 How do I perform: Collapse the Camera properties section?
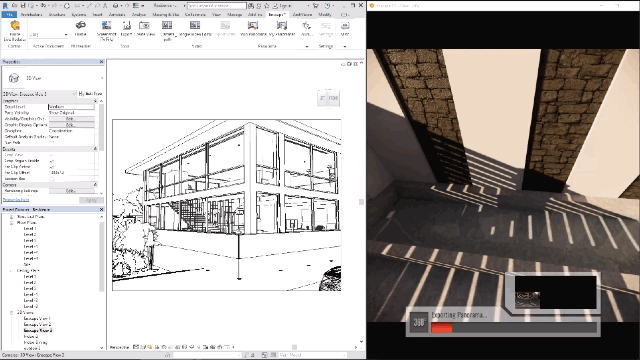(96, 185)
